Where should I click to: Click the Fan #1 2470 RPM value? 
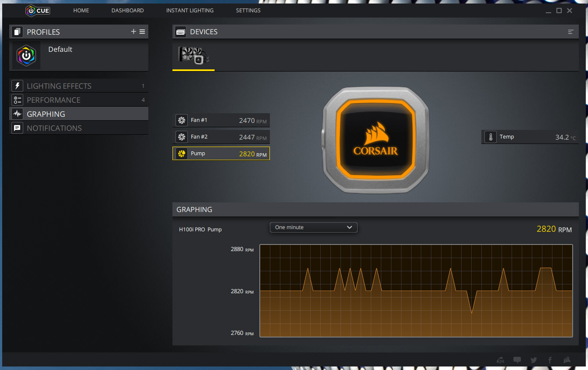(253, 121)
